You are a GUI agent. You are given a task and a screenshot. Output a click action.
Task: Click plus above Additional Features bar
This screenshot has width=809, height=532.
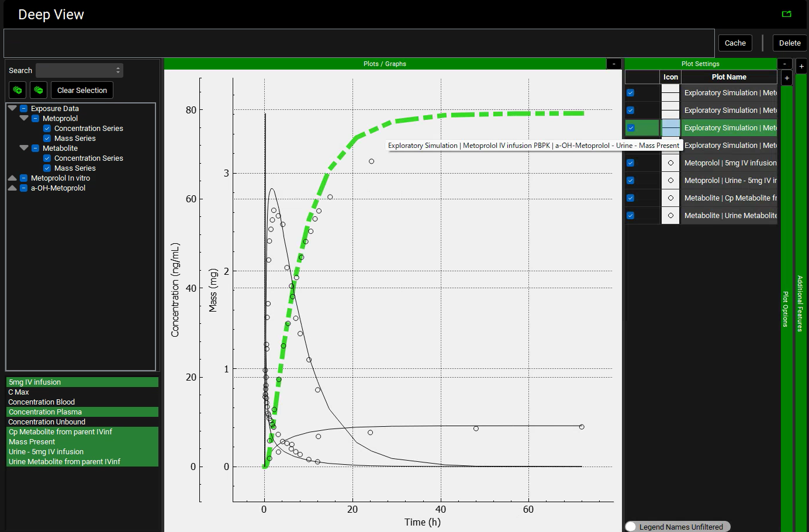pyautogui.click(x=801, y=66)
